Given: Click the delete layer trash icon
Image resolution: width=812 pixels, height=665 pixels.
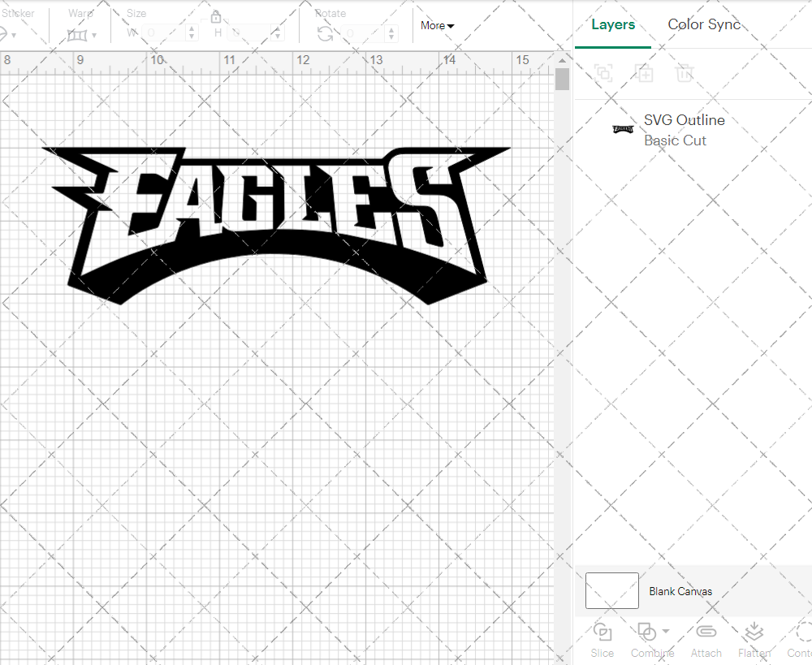Looking at the screenshot, I should click(685, 73).
